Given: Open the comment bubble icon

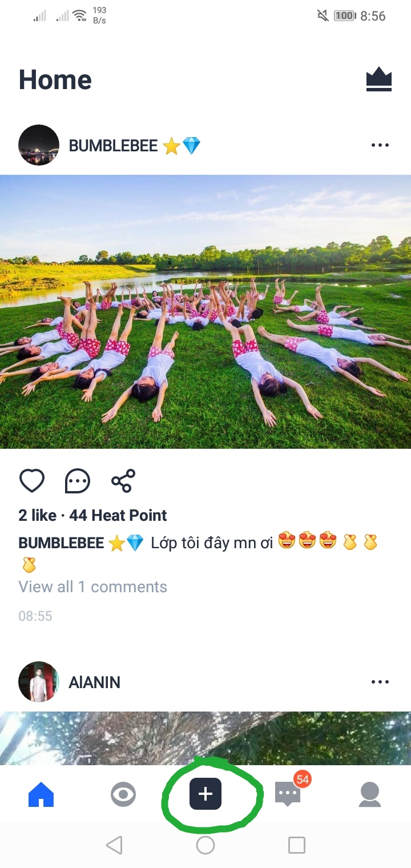Looking at the screenshot, I should (x=78, y=481).
